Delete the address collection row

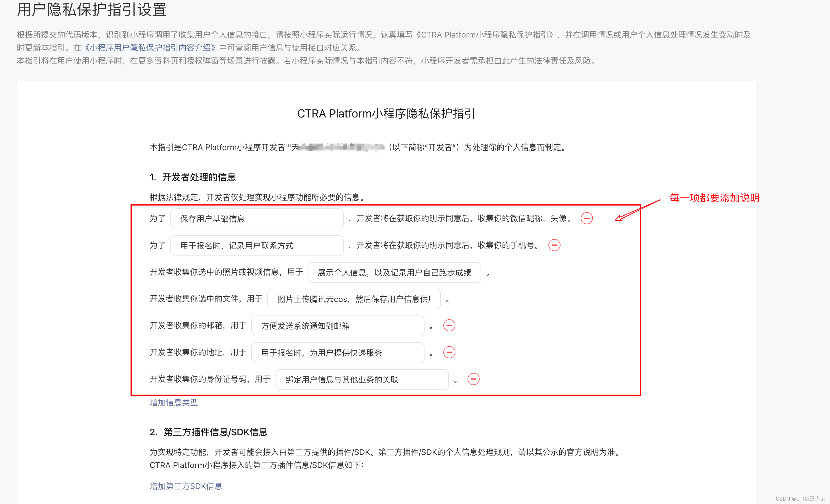pyautogui.click(x=449, y=352)
